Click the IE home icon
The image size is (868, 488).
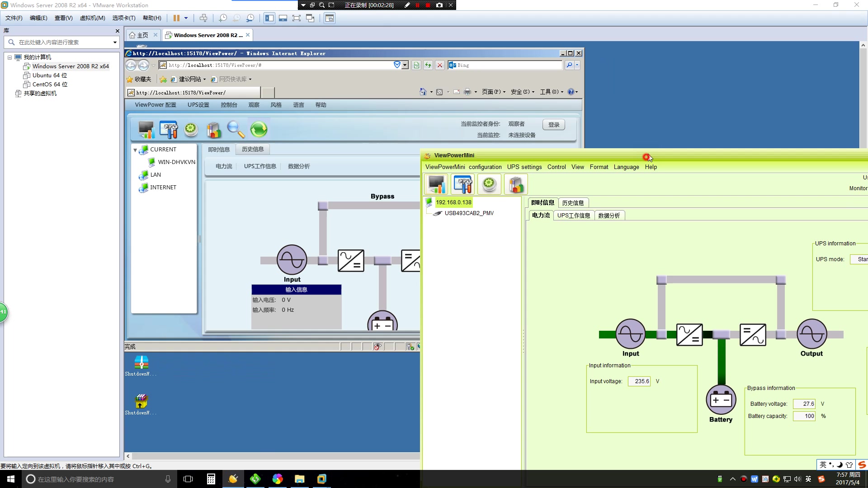tap(423, 92)
